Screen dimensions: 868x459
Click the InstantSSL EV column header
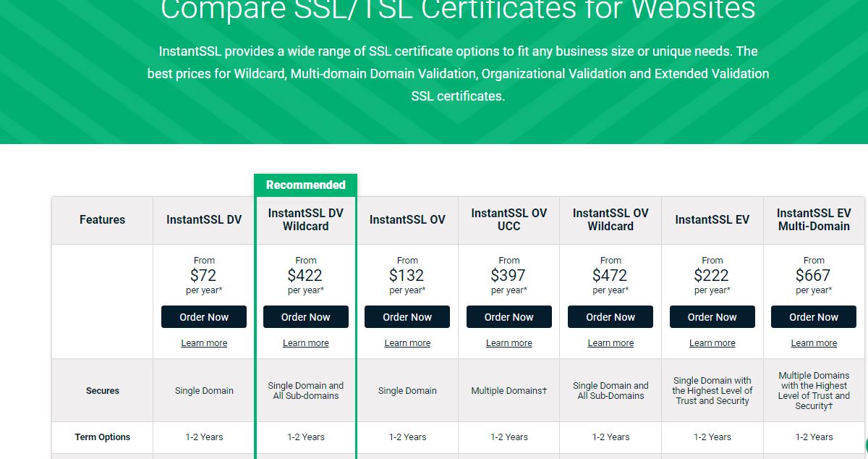712,219
